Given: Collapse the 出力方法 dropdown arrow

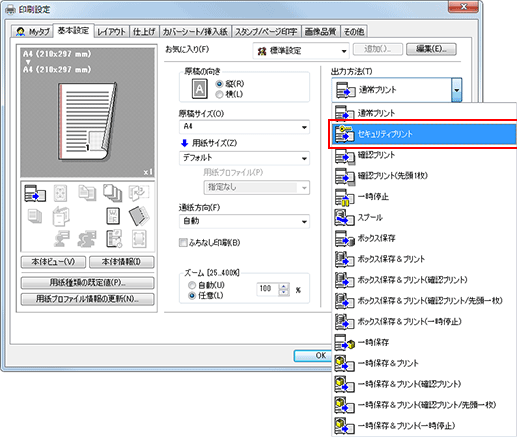Looking at the screenshot, I should [x=457, y=90].
